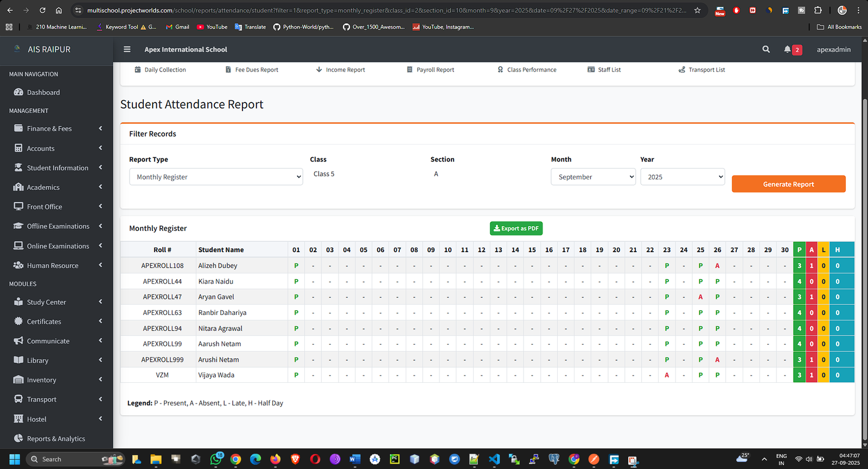
Task: Toggle the sidebar hamburger menu
Action: pos(127,49)
